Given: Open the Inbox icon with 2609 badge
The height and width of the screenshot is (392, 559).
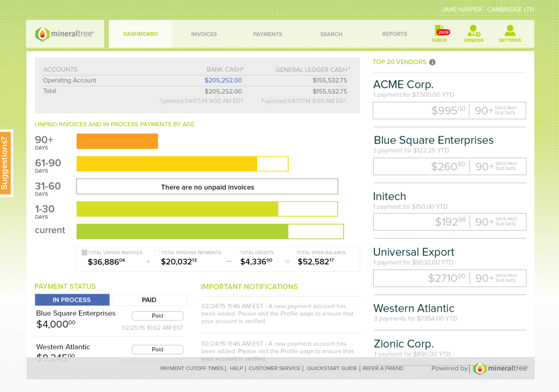Looking at the screenshot, I should point(440,34).
